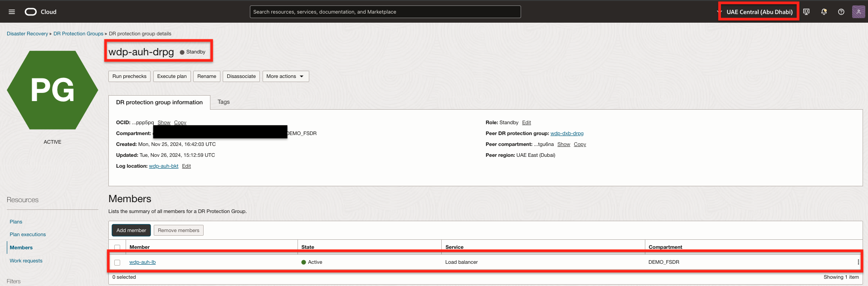
Task: Open Work requests in Resources
Action: (x=26, y=261)
